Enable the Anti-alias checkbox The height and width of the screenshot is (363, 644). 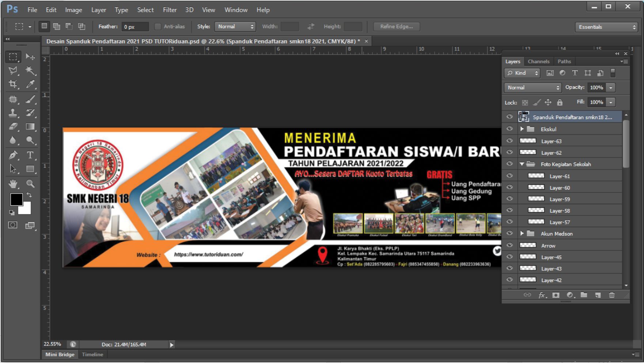[x=158, y=26]
